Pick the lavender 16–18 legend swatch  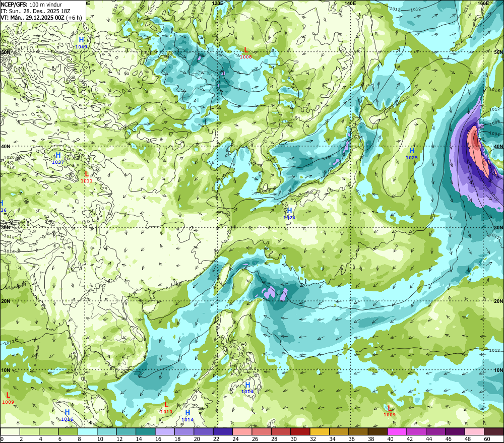coord(165,431)
